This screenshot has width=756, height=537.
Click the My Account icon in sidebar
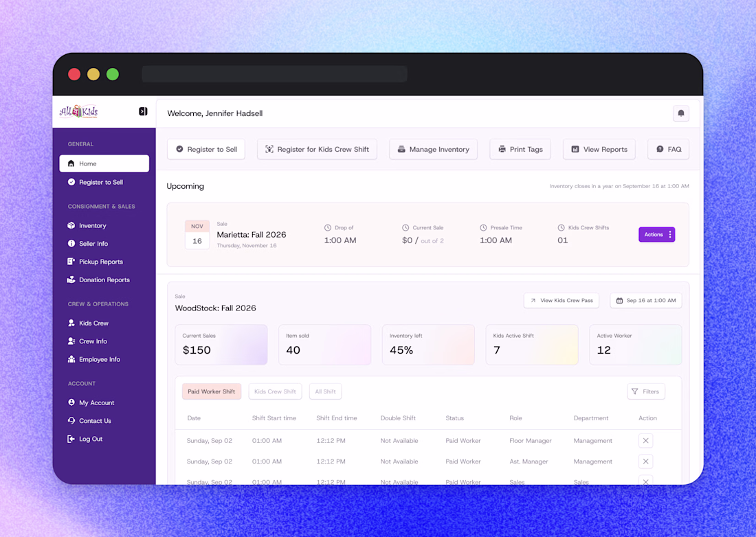pos(71,402)
